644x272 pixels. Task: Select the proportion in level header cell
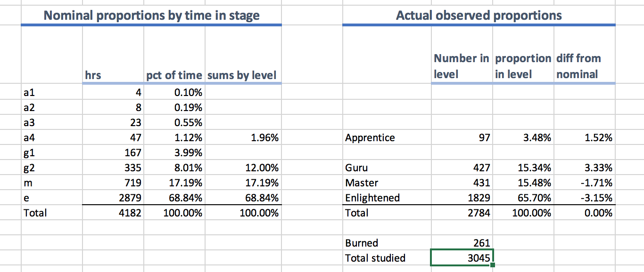(523, 66)
